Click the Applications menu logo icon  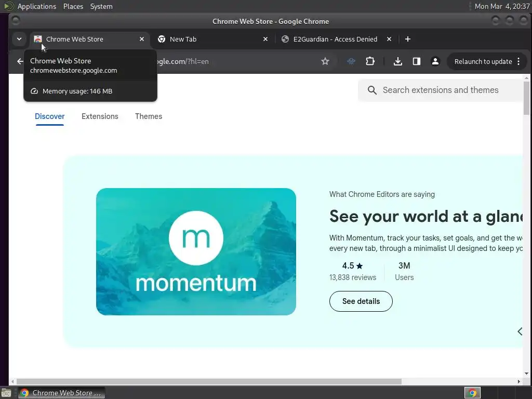[x=8, y=6]
